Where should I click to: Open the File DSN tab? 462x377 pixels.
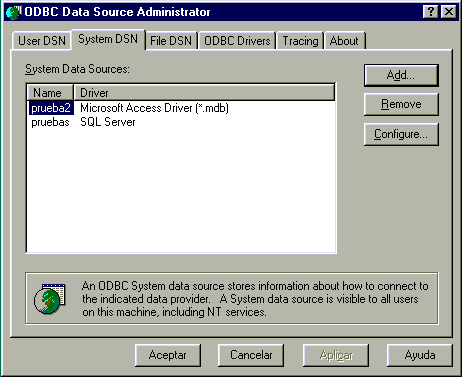(171, 41)
